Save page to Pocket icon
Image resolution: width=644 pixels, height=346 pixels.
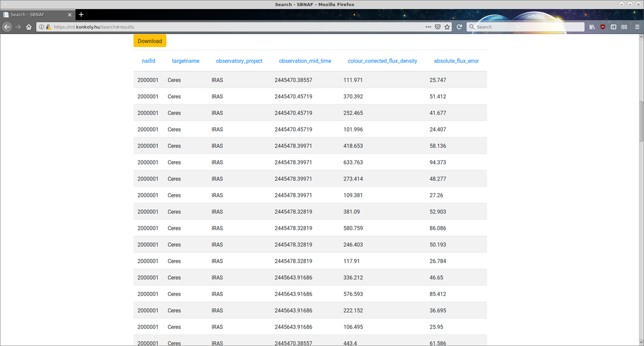437,27
